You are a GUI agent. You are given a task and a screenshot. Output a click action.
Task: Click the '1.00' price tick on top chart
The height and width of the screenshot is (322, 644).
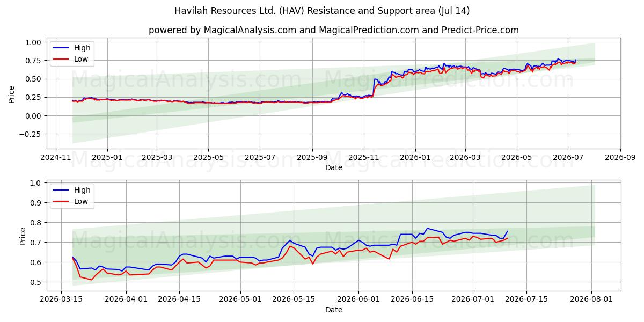[33, 42]
